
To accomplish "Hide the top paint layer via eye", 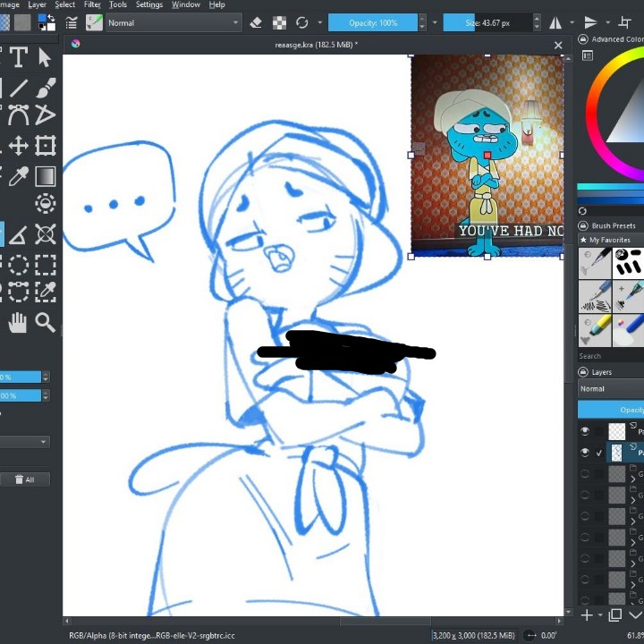I will tap(585, 431).
